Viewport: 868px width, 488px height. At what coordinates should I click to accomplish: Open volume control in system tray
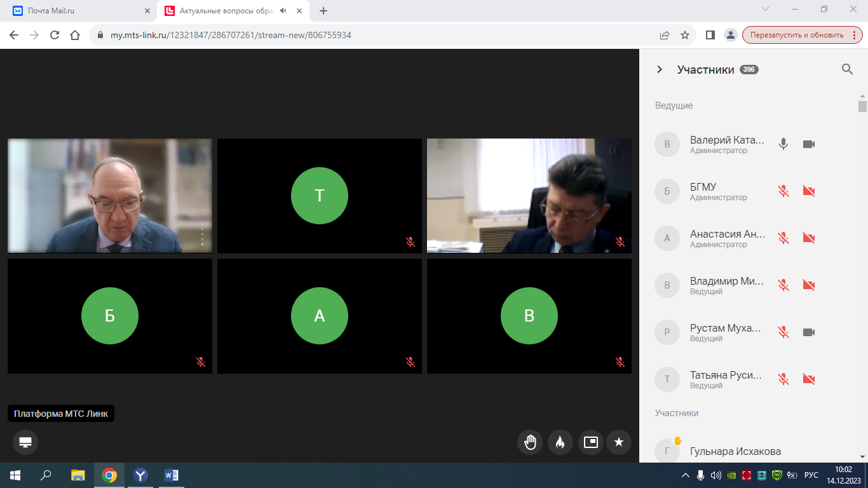pos(716,475)
